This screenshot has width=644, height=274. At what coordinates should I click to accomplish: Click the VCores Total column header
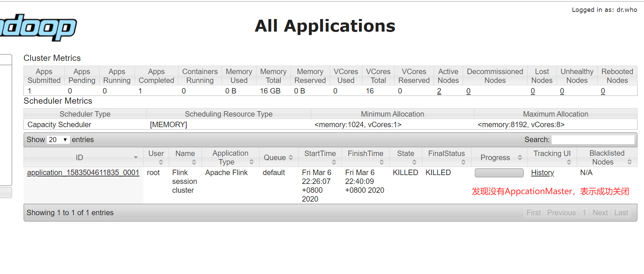pos(378,76)
